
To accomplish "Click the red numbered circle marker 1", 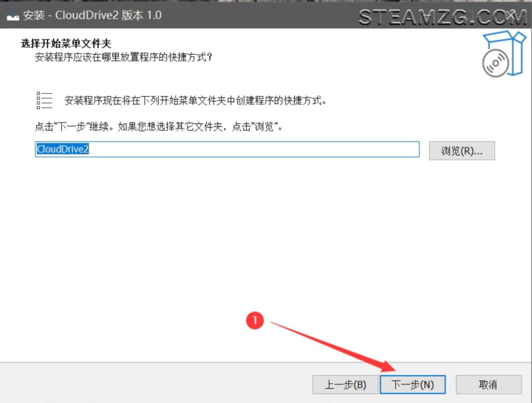I will [x=255, y=320].
